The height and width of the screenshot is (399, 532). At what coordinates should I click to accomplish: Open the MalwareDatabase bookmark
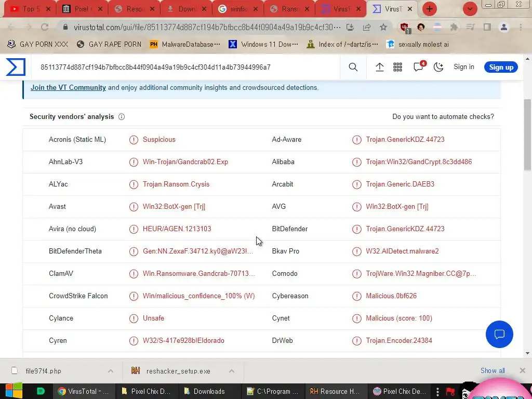[185, 44]
